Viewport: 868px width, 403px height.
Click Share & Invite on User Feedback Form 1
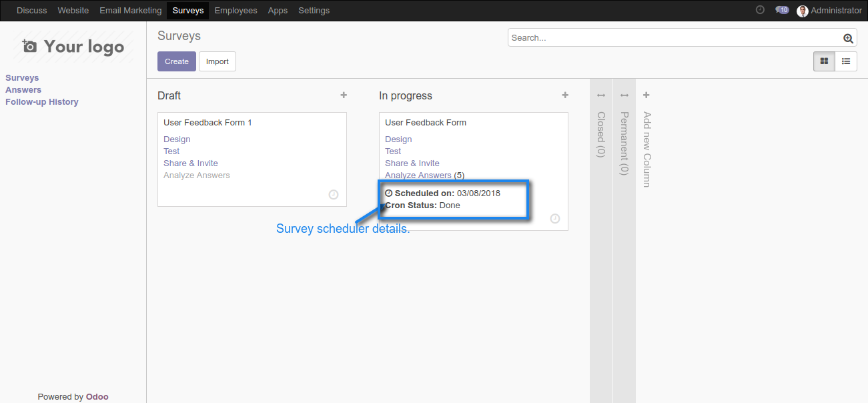[191, 163]
